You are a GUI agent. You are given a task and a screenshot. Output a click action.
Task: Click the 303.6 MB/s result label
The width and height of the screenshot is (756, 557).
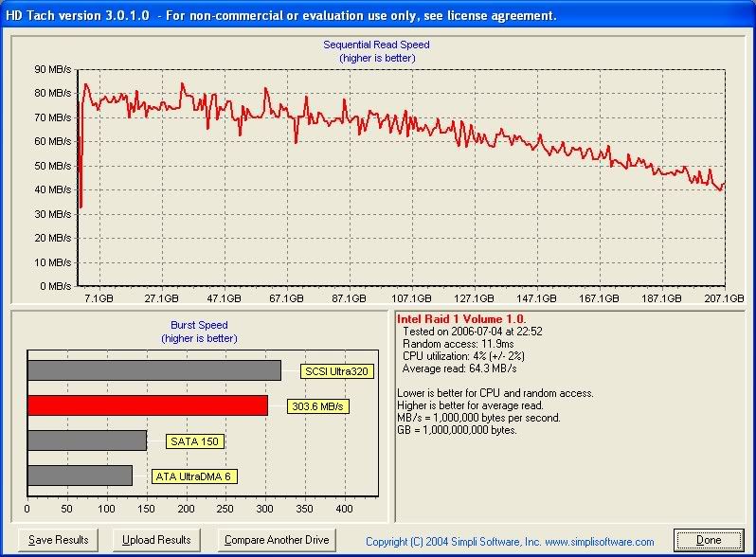coord(317,406)
